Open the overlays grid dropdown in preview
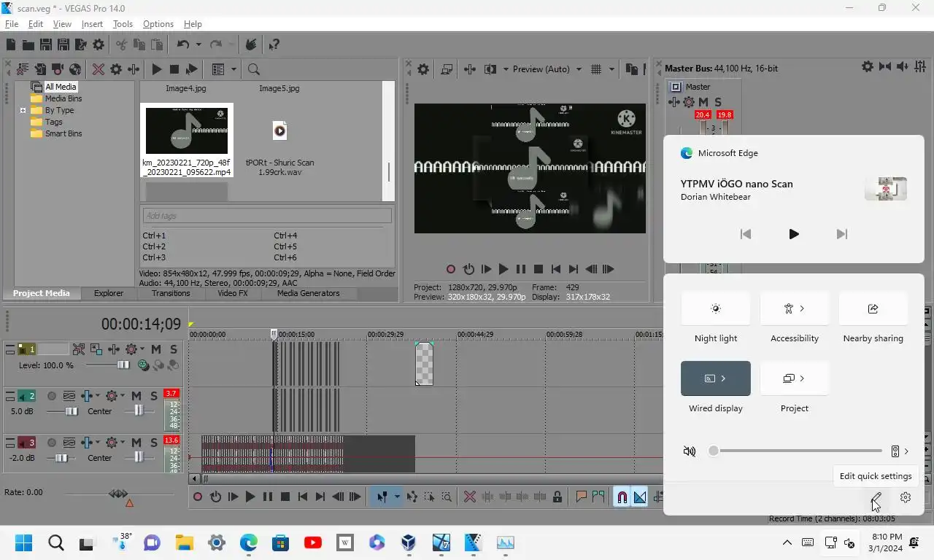The image size is (934, 560). coord(611,69)
